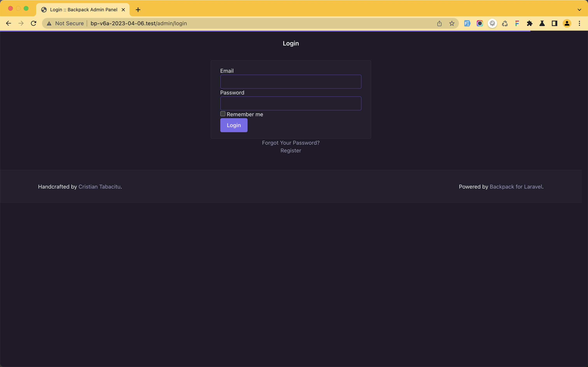Open a new browser tab
The image size is (588, 367).
click(138, 10)
